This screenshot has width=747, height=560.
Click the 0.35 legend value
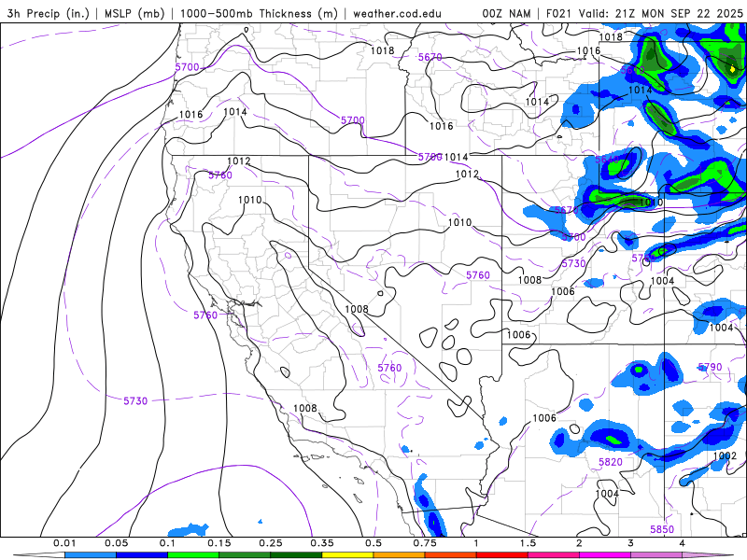(322, 543)
